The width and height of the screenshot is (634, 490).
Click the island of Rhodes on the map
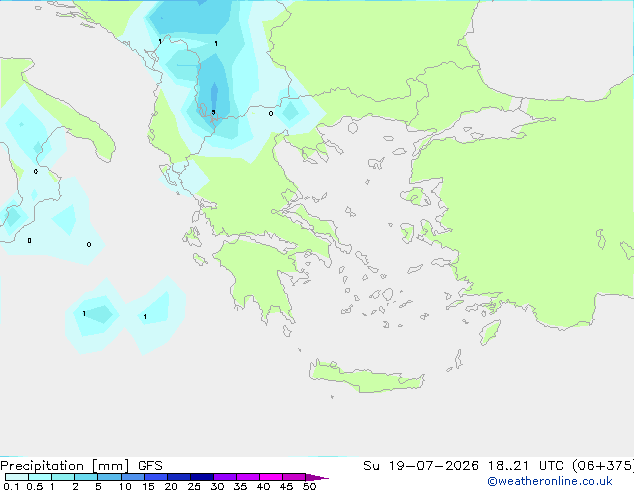pyautogui.click(x=490, y=332)
